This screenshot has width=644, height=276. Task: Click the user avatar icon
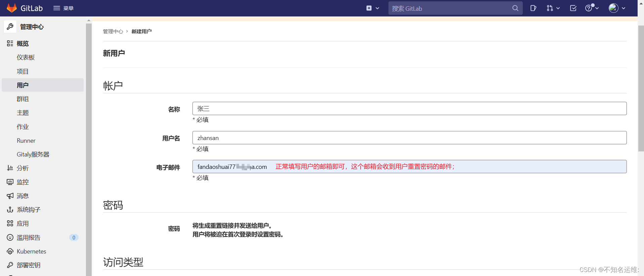(613, 8)
